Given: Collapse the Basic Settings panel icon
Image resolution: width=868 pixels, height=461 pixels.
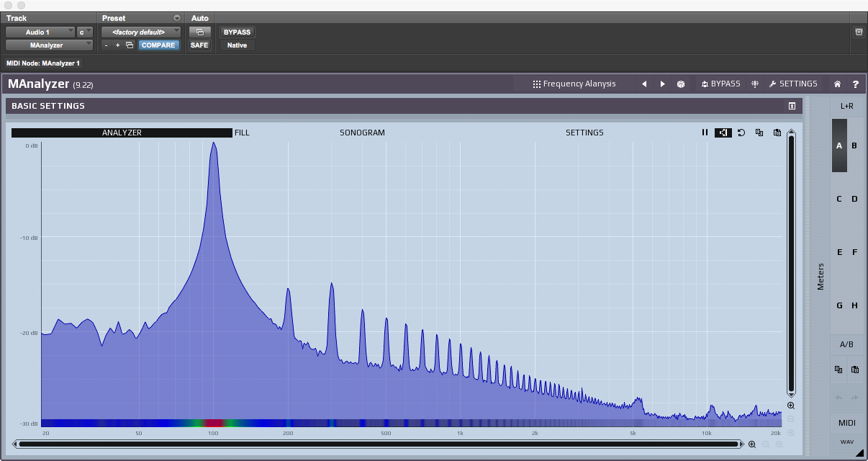Looking at the screenshot, I should pos(792,106).
